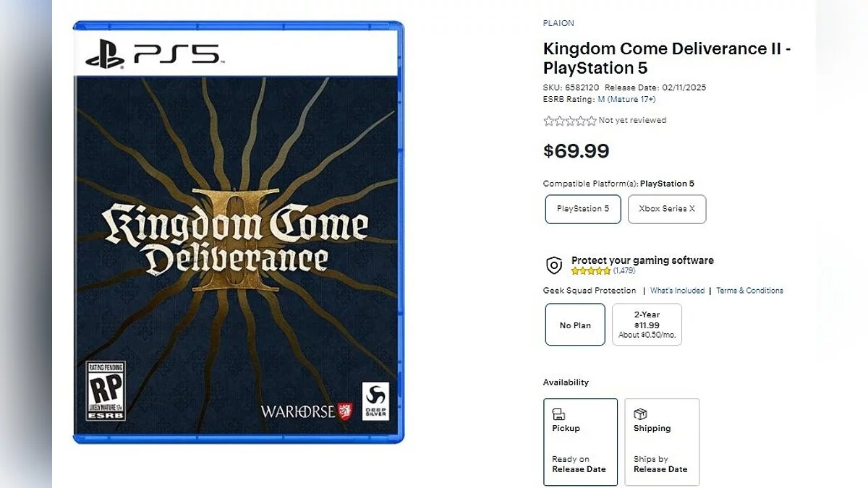Select the PlayStation 5 platform option

(582, 209)
